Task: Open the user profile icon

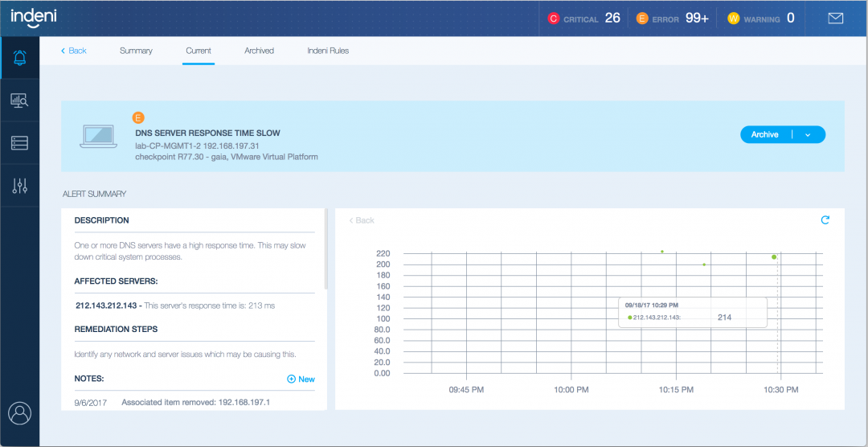Action: click(19, 413)
